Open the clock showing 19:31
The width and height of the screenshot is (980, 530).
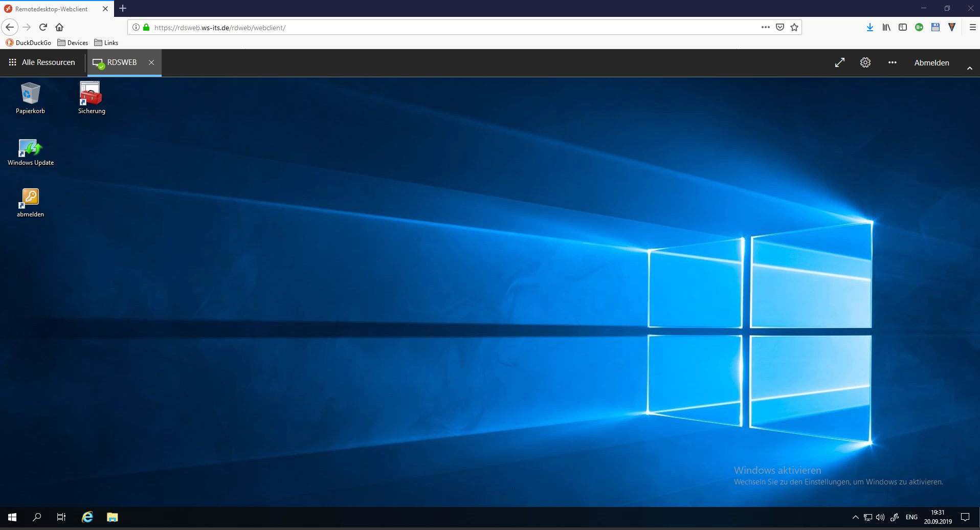pos(938,517)
